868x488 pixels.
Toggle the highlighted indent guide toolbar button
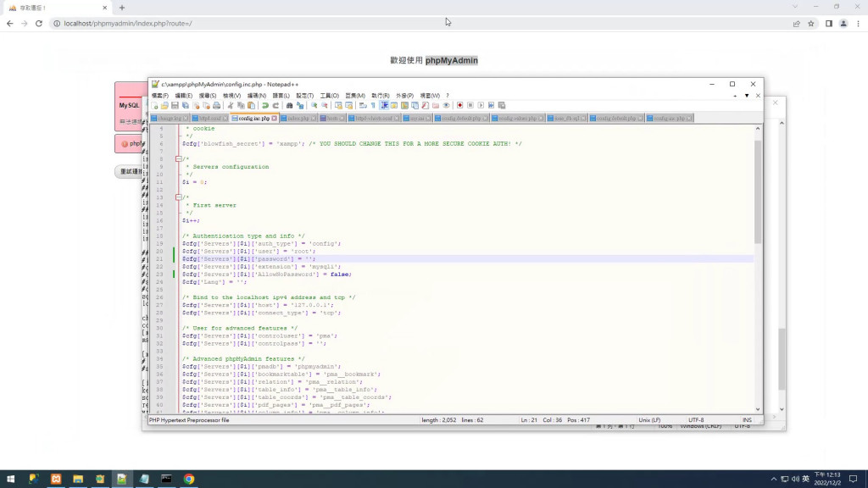click(385, 106)
